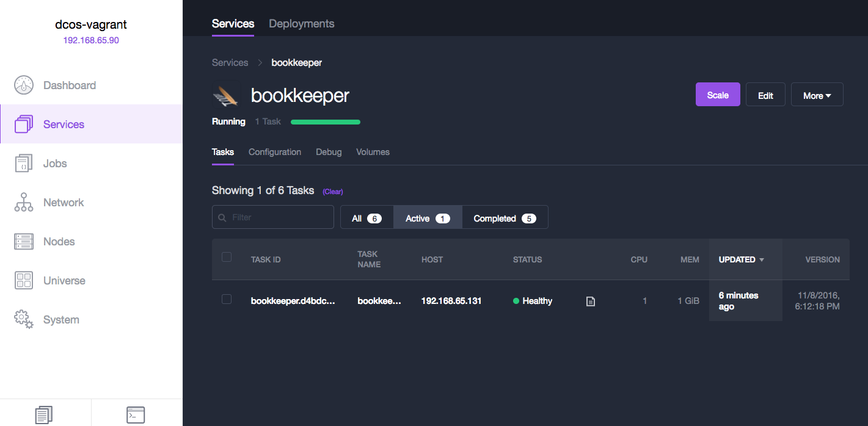Focus the Filter search field
This screenshot has height=426, width=868.
(x=279, y=217)
